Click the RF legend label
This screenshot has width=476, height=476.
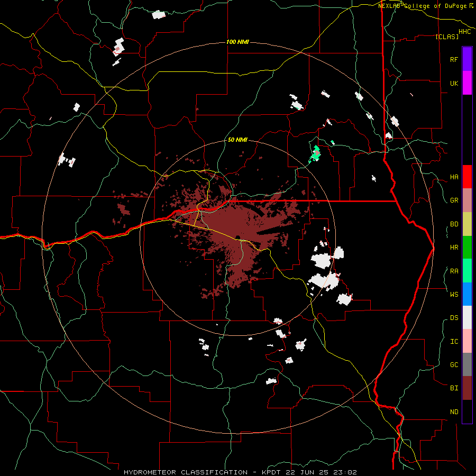coord(454,59)
